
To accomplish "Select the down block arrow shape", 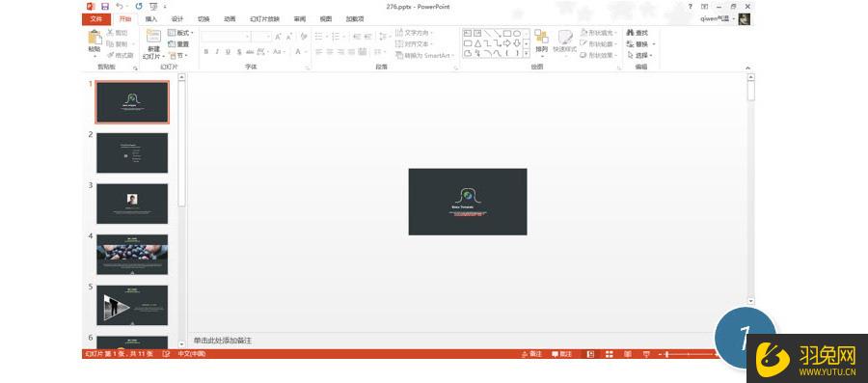I will (x=517, y=43).
